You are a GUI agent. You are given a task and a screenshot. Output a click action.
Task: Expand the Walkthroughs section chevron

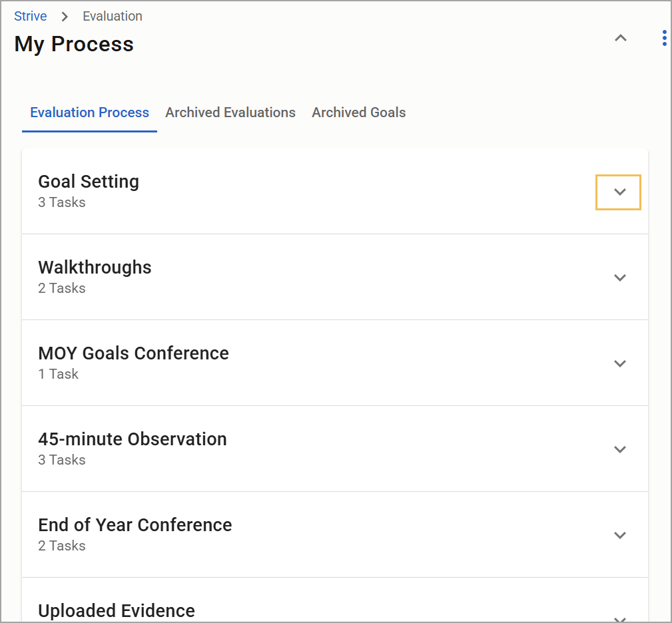[x=619, y=278]
